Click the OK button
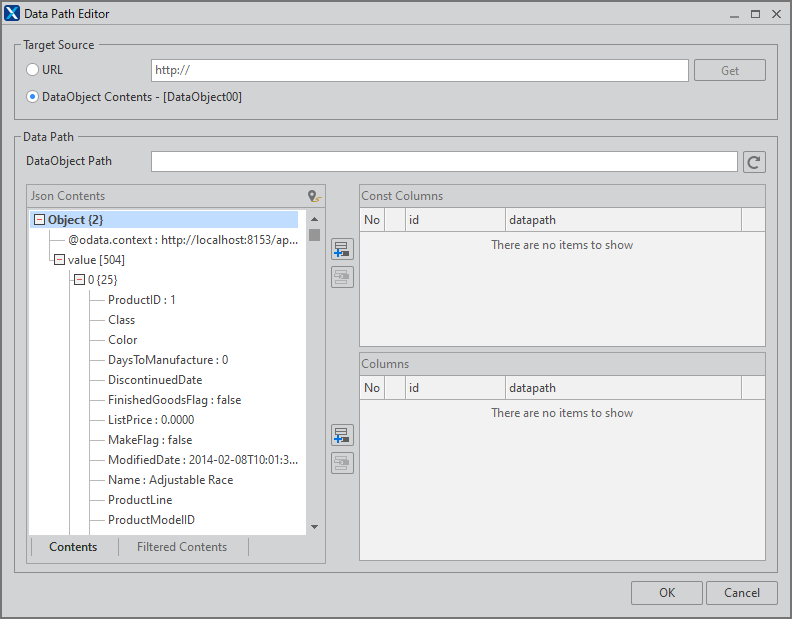 (666, 593)
